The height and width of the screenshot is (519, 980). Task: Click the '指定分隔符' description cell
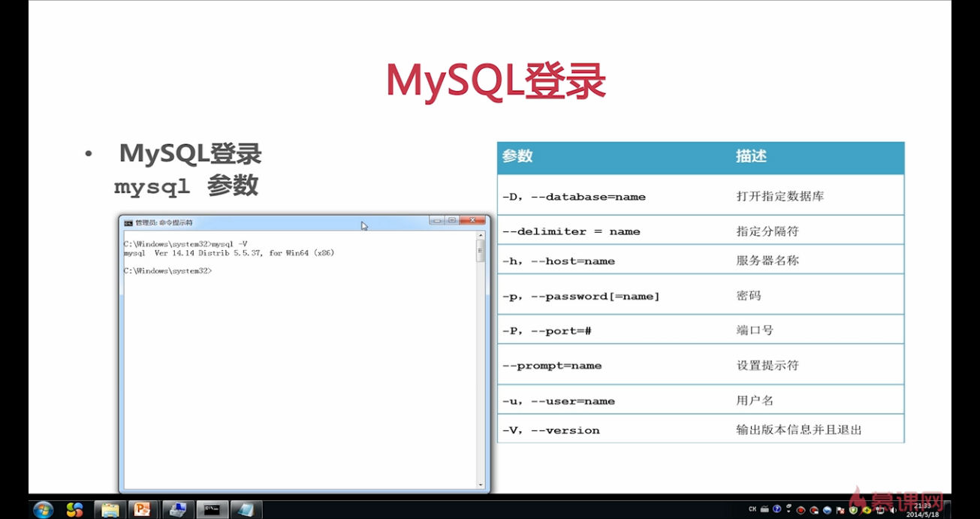(767, 231)
